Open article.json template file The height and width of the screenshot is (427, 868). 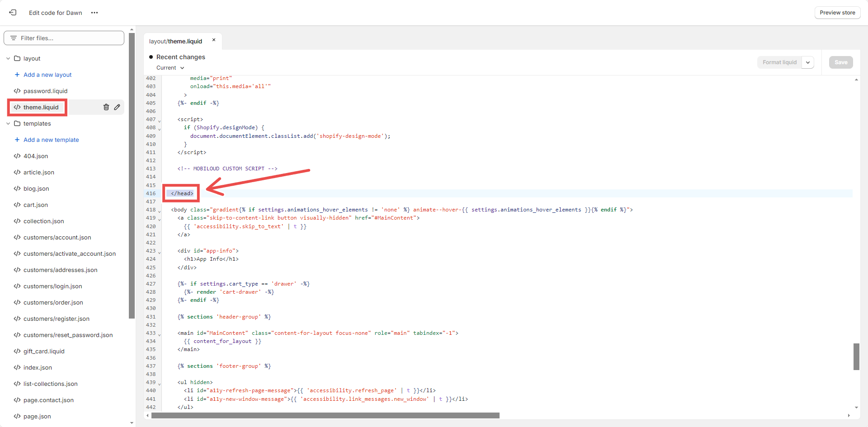pyautogui.click(x=39, y=172)
